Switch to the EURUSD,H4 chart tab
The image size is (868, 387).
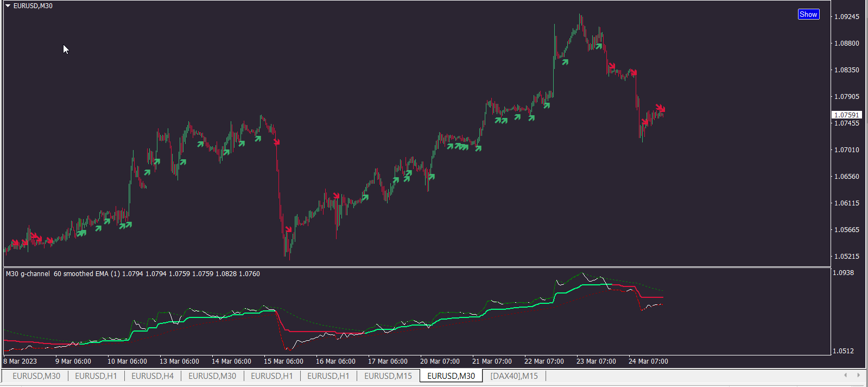tap(153, 376)
